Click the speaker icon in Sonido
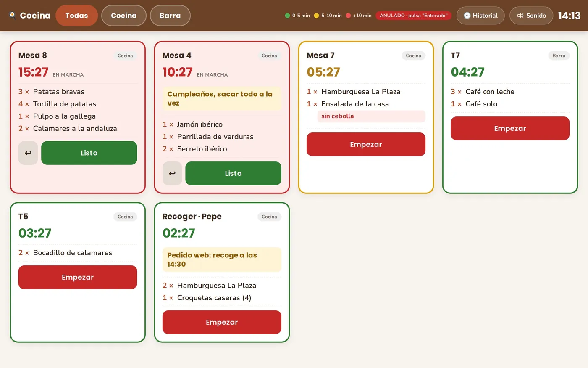Viewport: 588px width, 368px height. click(520, 16)
